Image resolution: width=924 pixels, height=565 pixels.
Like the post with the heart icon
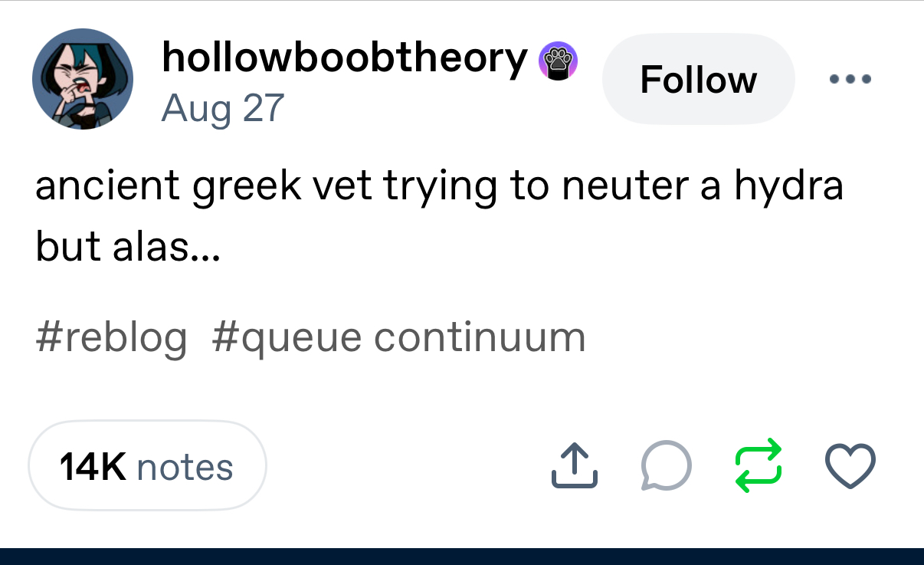850,466
